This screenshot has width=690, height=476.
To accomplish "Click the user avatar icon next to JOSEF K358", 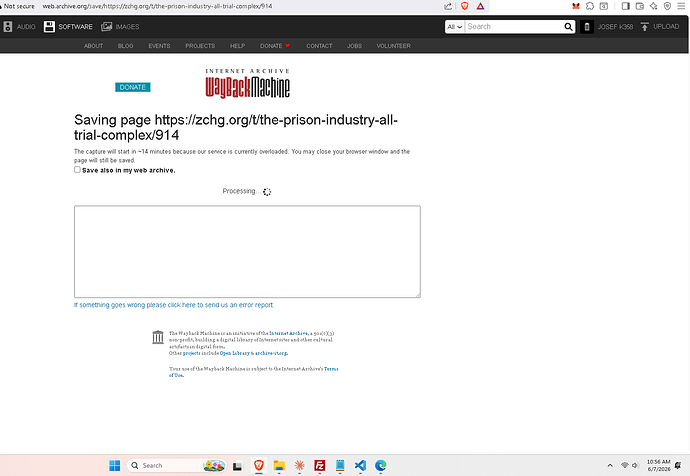I will coord(587,27).
